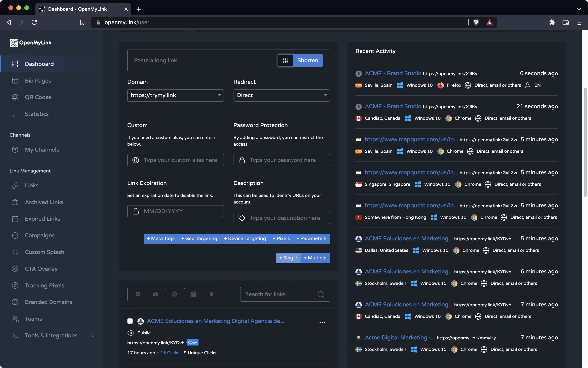This screenshot has height=368, width=588.
Task: Copy the shortened link openmy.link/KYDvh
Action: coord(192,342)
